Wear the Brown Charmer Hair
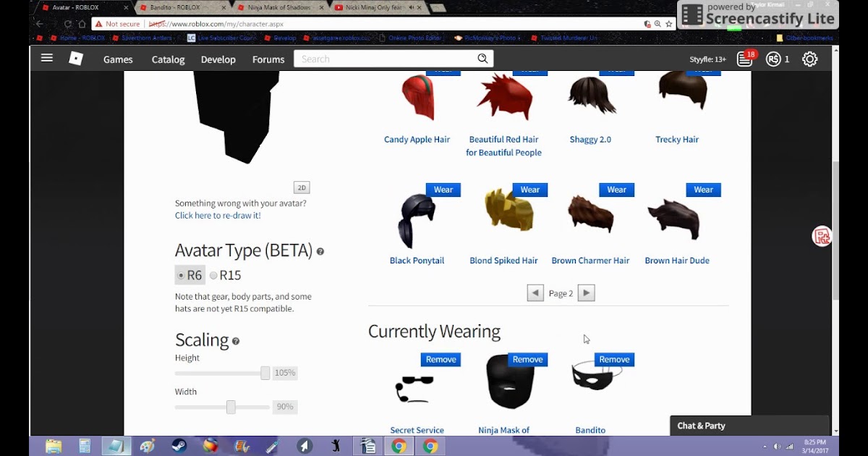This screenshot has width=868, height=456. click(x=617, y=190)
